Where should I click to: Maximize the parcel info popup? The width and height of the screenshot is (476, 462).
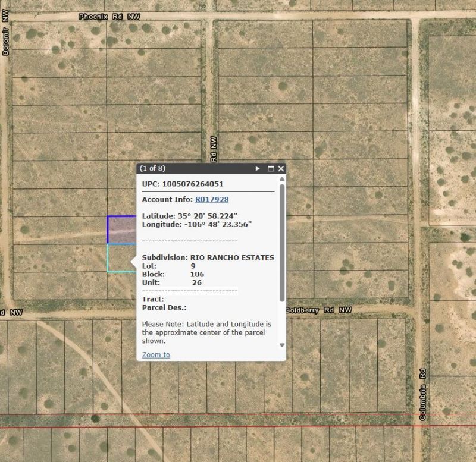pos(271,169)
